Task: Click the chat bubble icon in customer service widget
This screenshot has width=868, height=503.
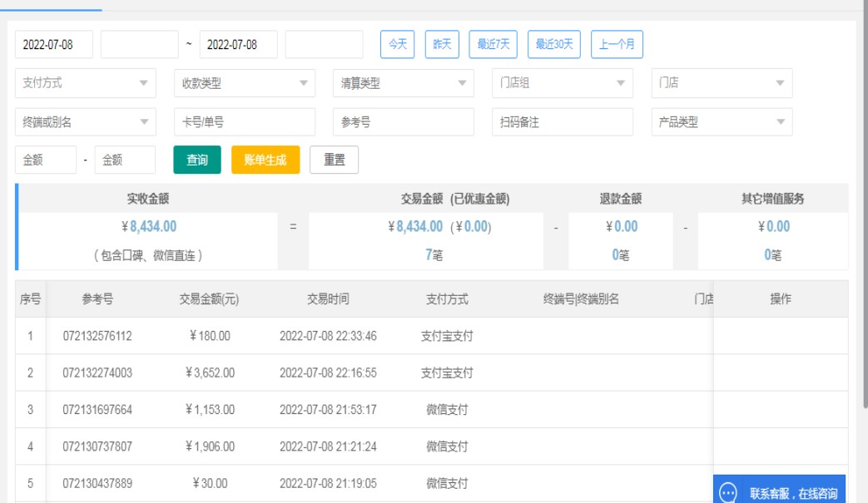Action: (728, 493)
